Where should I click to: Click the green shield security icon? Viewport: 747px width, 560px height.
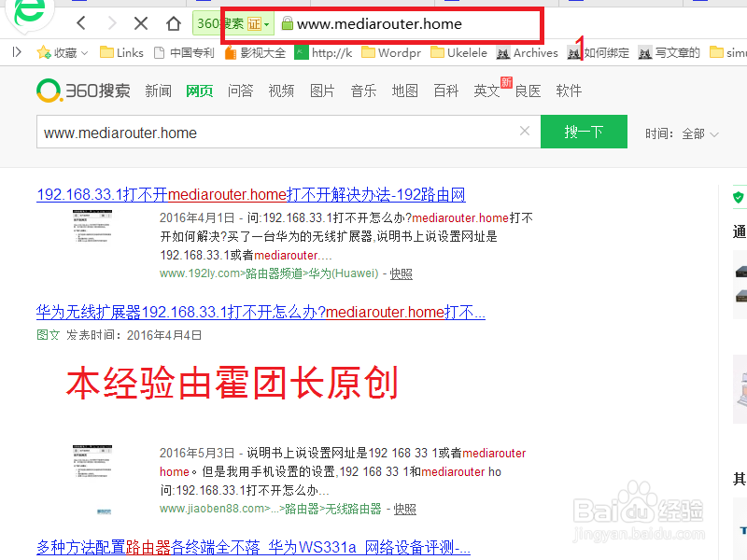(x=738, y=197)
